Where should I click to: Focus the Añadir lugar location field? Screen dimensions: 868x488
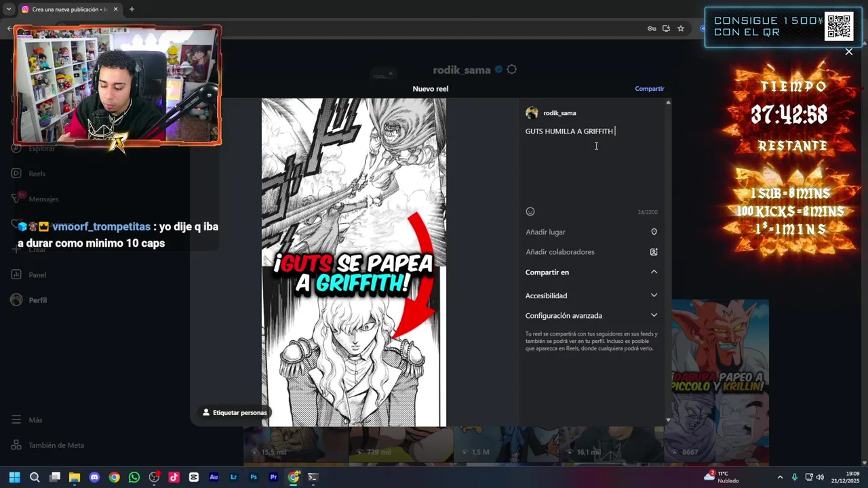591,232
